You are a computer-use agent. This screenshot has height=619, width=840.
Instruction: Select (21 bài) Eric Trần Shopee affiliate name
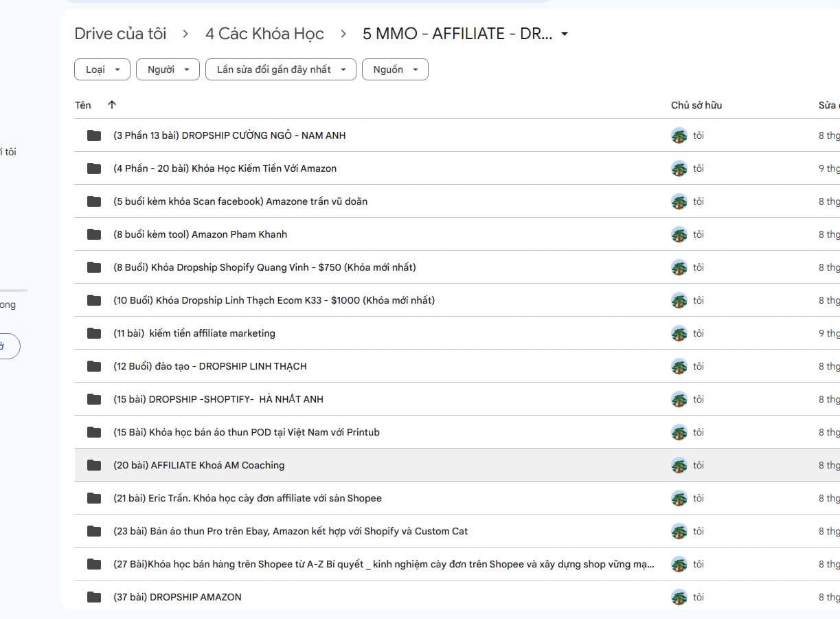click(x=247, y=498)
